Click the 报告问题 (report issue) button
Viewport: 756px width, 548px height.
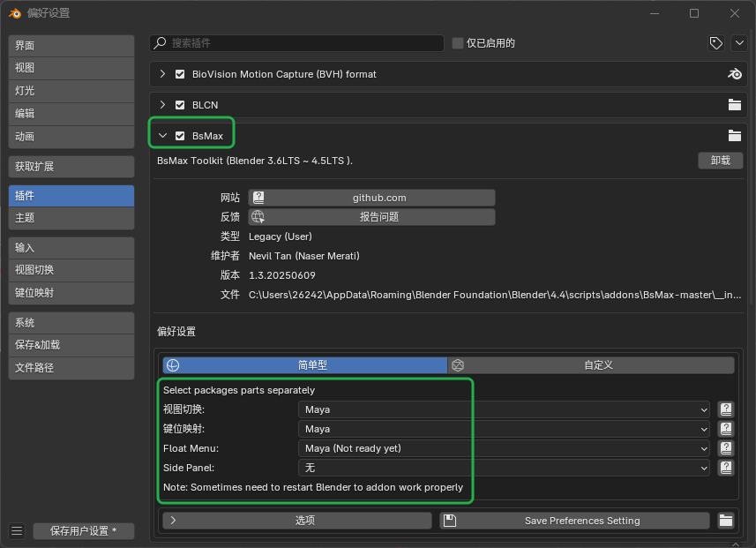(x=371, y=216)
